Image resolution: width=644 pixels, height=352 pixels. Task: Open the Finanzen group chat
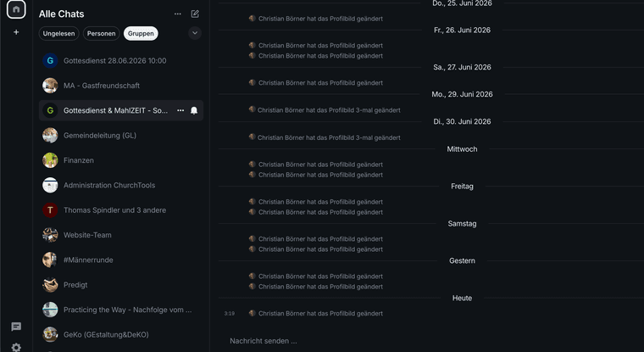121,160
